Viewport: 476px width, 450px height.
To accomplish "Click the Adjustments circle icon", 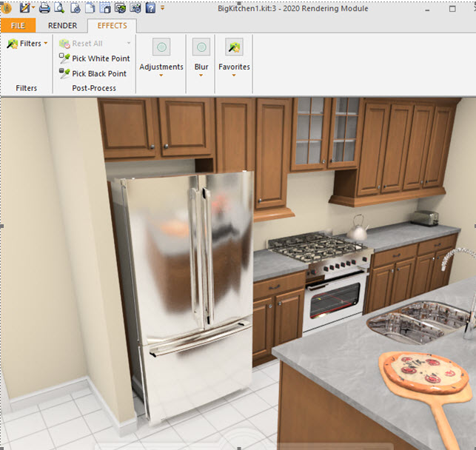I will tap(161, 47).
